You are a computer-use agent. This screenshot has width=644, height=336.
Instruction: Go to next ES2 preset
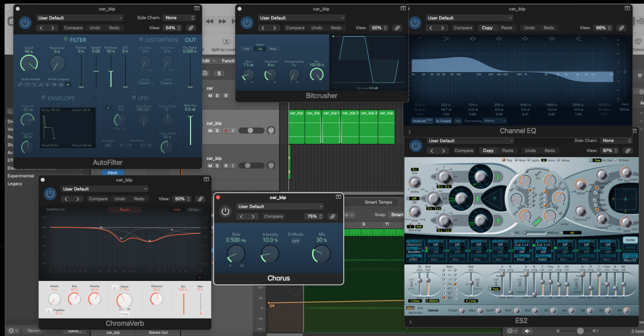443,151
